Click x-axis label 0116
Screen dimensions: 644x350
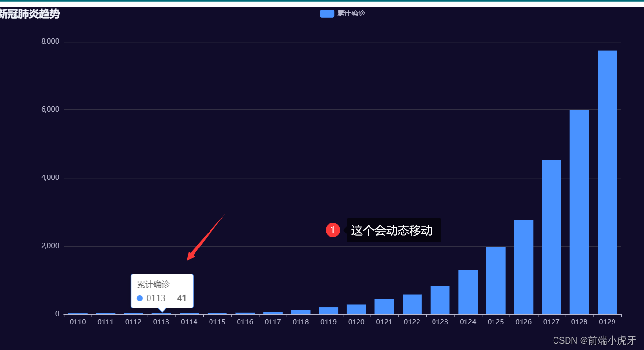(245, 322)
